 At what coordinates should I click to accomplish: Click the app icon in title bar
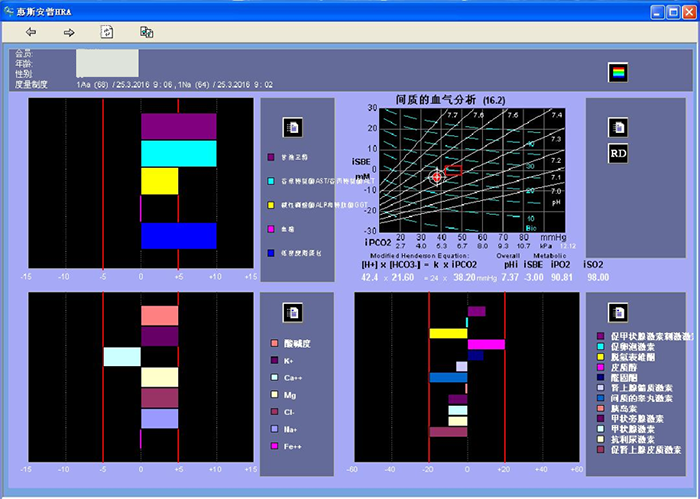(x=8, y=12)
